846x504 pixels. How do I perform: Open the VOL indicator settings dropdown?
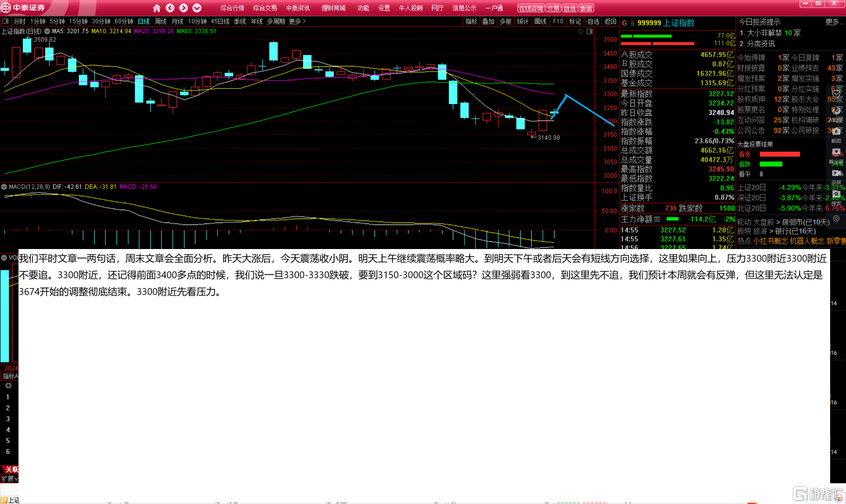(4, 258)
